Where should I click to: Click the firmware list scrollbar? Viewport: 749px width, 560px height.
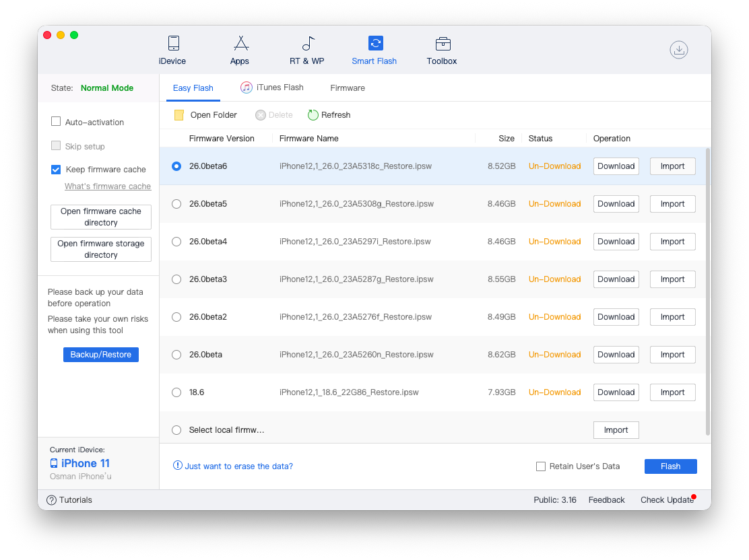click(x=708, y=291)
